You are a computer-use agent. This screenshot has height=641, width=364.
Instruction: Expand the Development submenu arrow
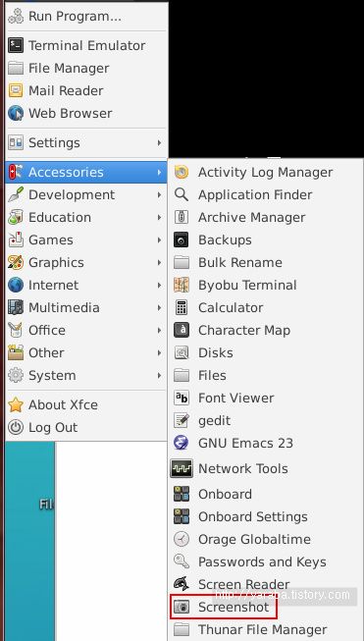159,194
